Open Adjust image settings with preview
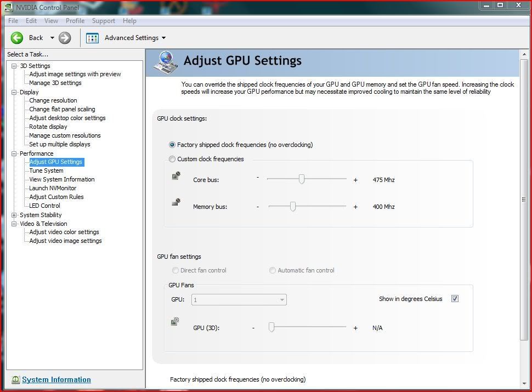The height and width of the screenshot is (392, 532). point(75,74)
